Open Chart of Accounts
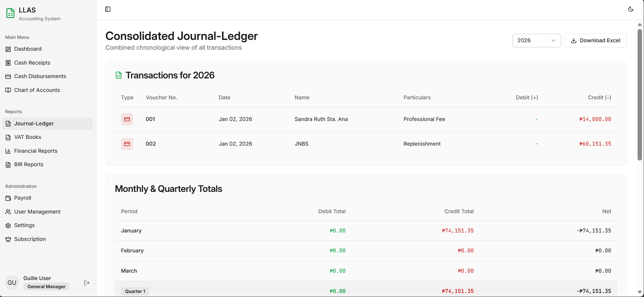Image resolution: width=644 pixels, height=297 pixels. tap(37, 90)
